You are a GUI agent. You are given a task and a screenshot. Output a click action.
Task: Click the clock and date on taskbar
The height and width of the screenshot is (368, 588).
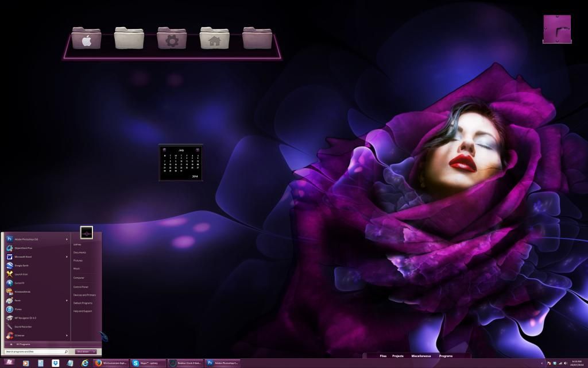point(577,363)
